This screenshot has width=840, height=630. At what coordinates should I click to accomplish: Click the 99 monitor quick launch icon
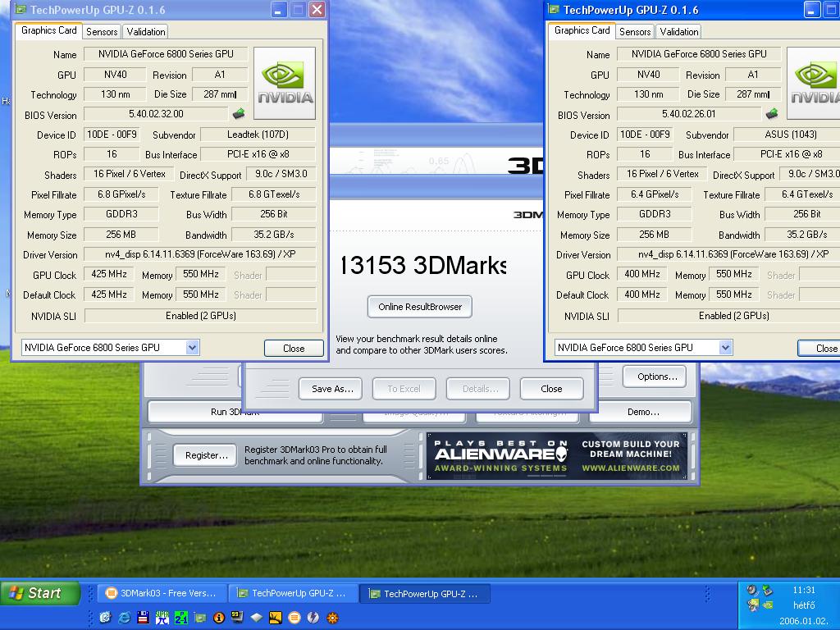pyautogui.click(x=237, y=618)
